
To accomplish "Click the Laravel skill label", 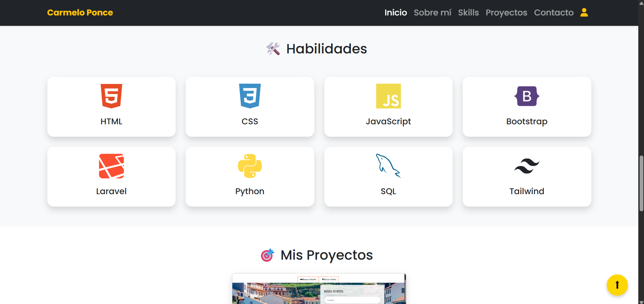I will click(x=111, y=191).
